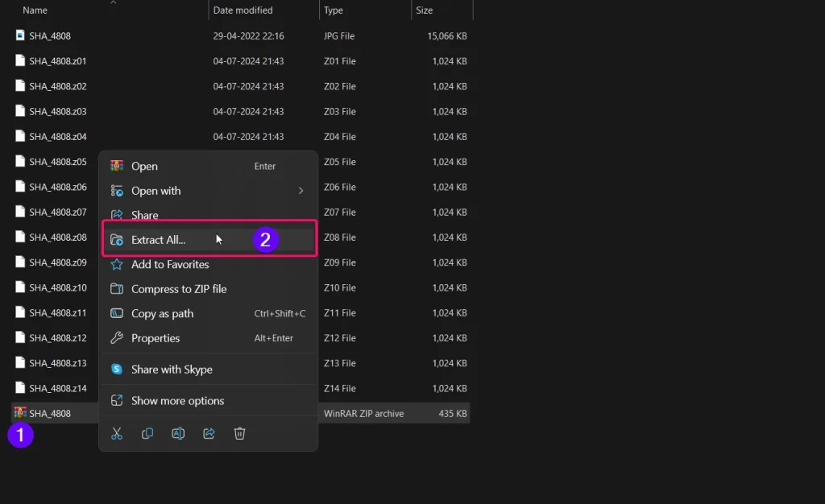The image size is (825, 504).
Task: Choose Copy as path
Action: (x=209, y=314)
